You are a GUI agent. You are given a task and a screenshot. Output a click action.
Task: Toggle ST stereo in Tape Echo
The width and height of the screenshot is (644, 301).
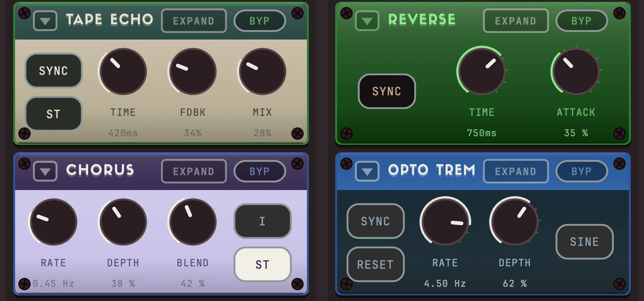(x=53, y=114)
